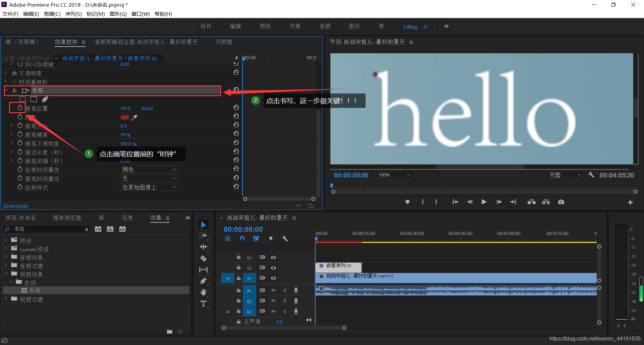Toggle linked selection in the timeline
The width and height of the screenshot is (644, 345).
[256, 238]
